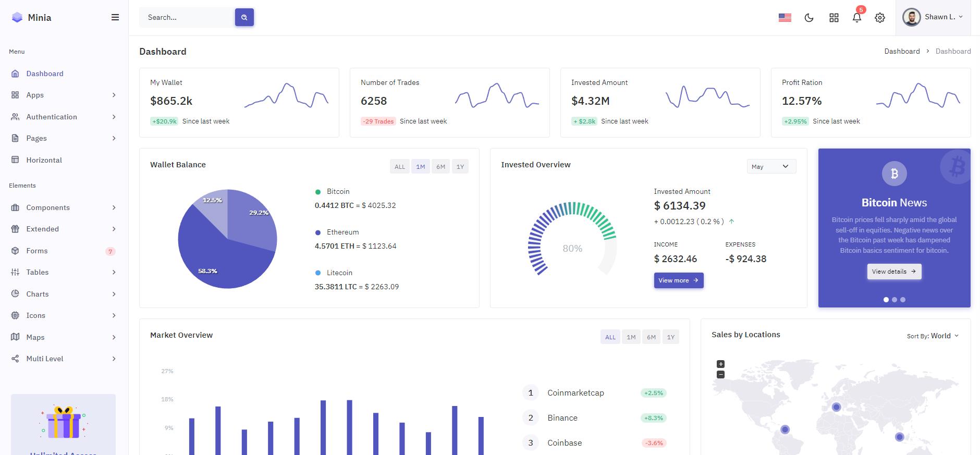This screenshot has height=455, width=980.
Task: Click the Pages file icon
Action: [15, 138]
